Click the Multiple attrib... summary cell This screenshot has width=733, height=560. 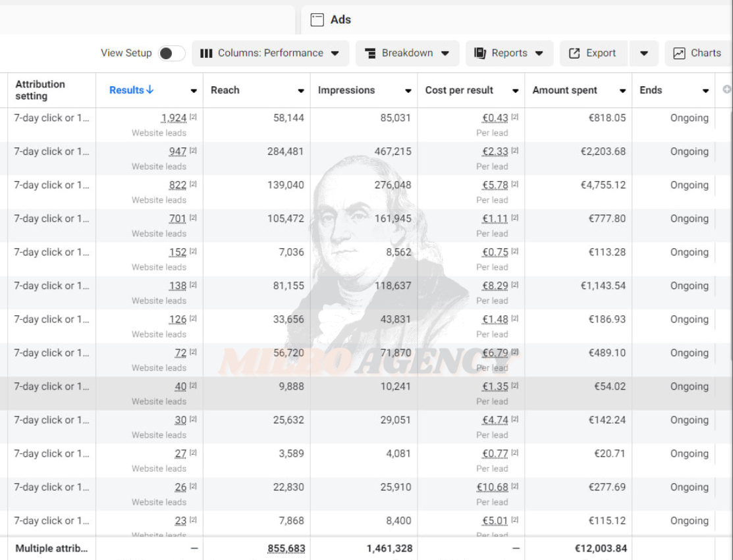[x=51, y=548]
